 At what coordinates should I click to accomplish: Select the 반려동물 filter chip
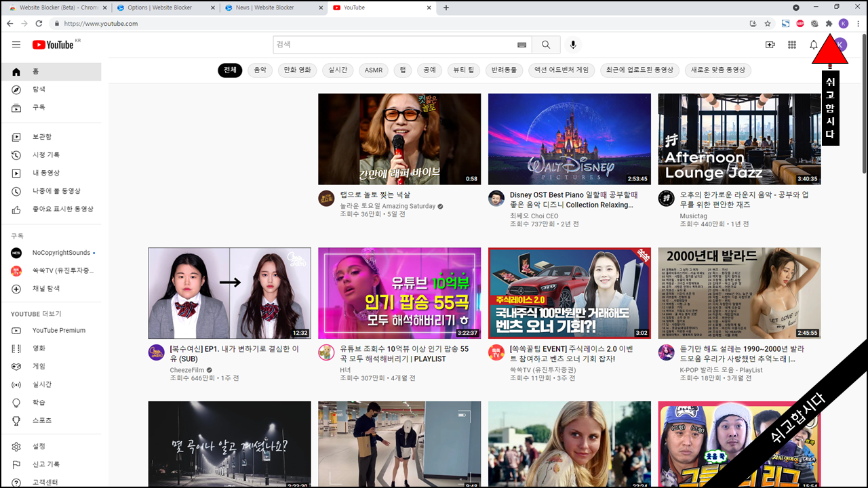(505, 70)
